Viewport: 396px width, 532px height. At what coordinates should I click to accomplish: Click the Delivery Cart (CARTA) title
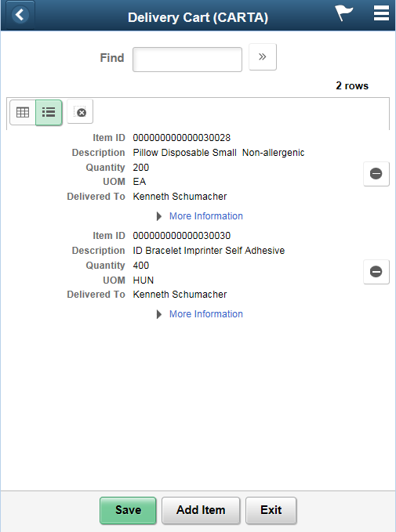point(198,18)
